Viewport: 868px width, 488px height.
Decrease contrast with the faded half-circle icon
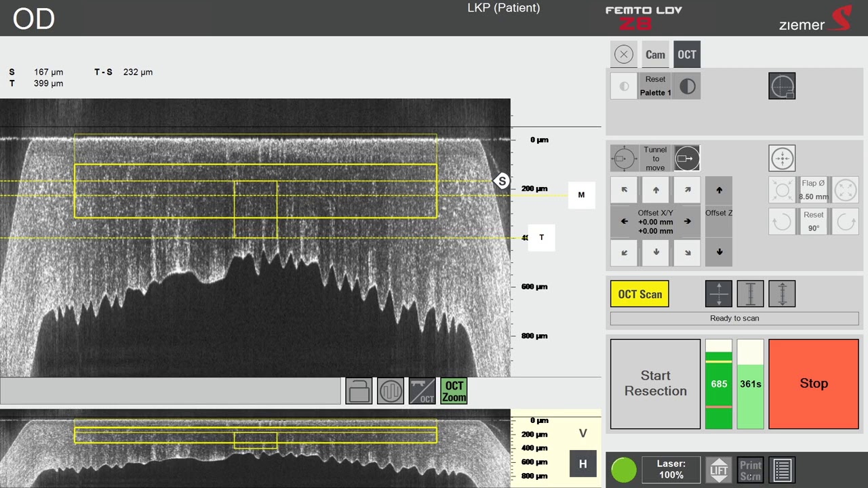point(624,86)
